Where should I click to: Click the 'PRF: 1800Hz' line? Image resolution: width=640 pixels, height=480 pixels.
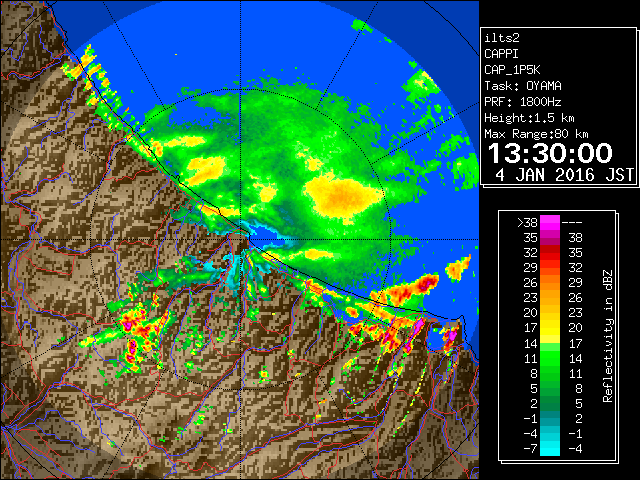tap(523, 102)
